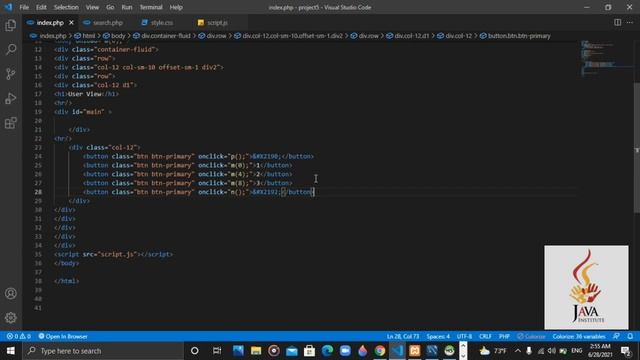Screen dimensions: 640x360
Task: Open Zoom app from taskbar
Action: click(345, 351)
